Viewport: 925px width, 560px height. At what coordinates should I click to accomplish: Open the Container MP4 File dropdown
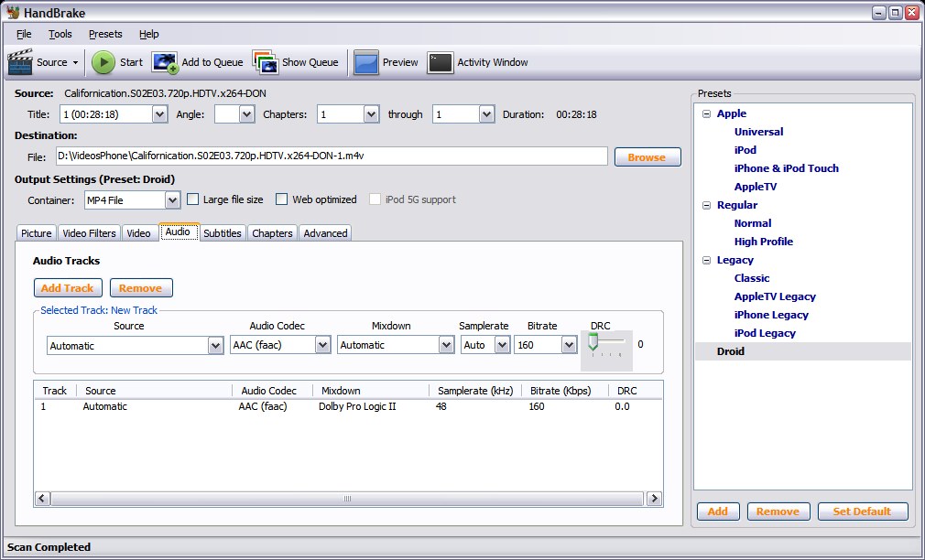pyautogui.click(x=172, y=200)
